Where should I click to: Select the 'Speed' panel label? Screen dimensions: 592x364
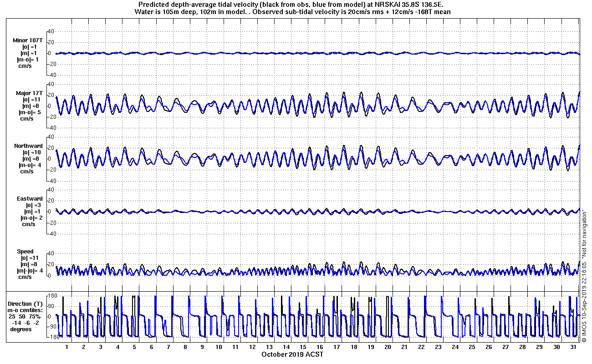(26, 252)
